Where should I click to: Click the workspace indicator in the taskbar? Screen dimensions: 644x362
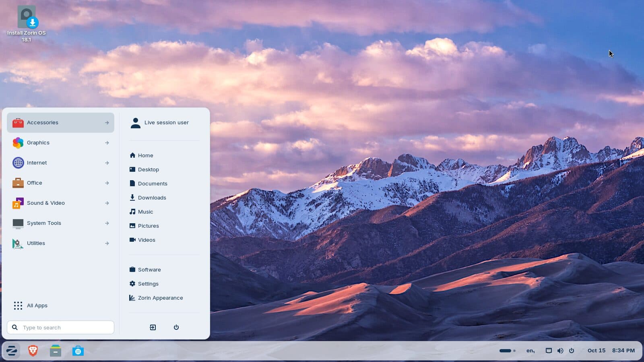coord(508,351)
